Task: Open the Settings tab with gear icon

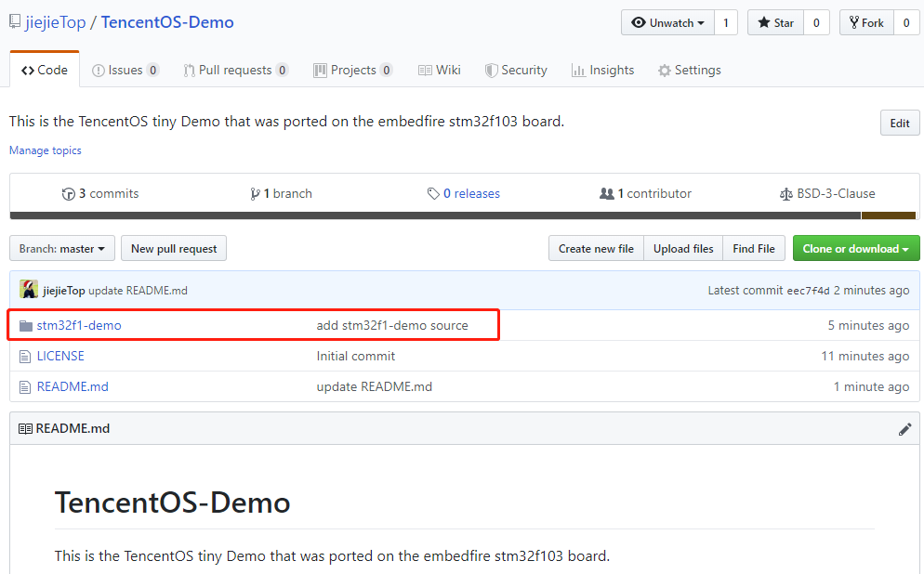Action: pos(690,70)
